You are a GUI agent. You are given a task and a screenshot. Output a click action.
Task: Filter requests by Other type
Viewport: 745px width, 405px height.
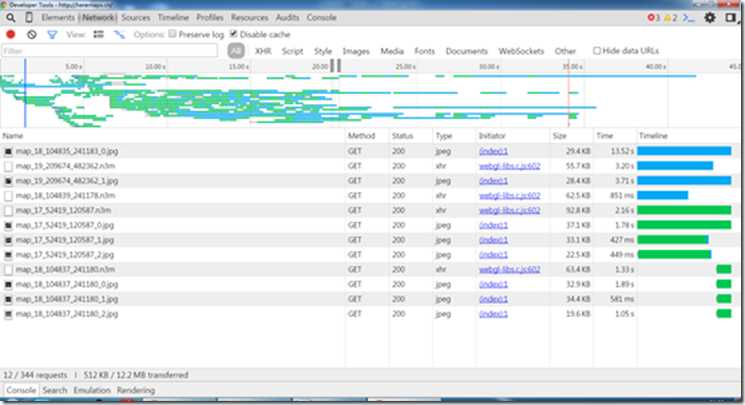click(x=565, y=51)
